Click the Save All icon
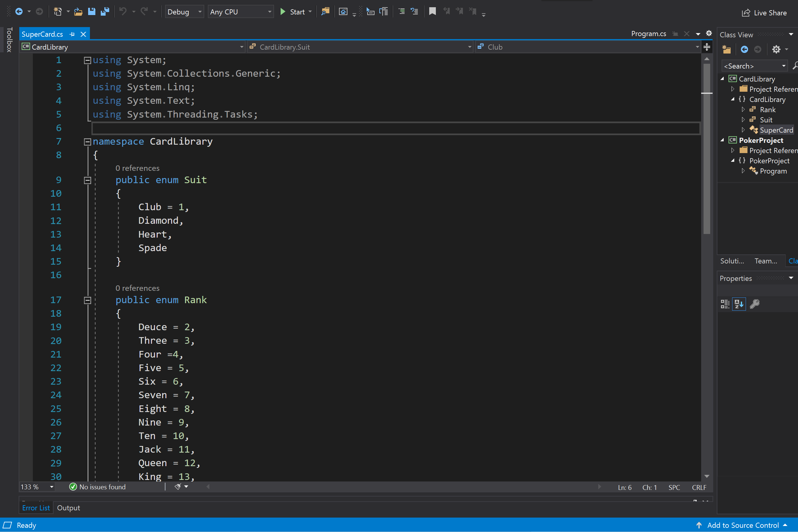Screen dimensions: 798x532 [x=105, y=11]
